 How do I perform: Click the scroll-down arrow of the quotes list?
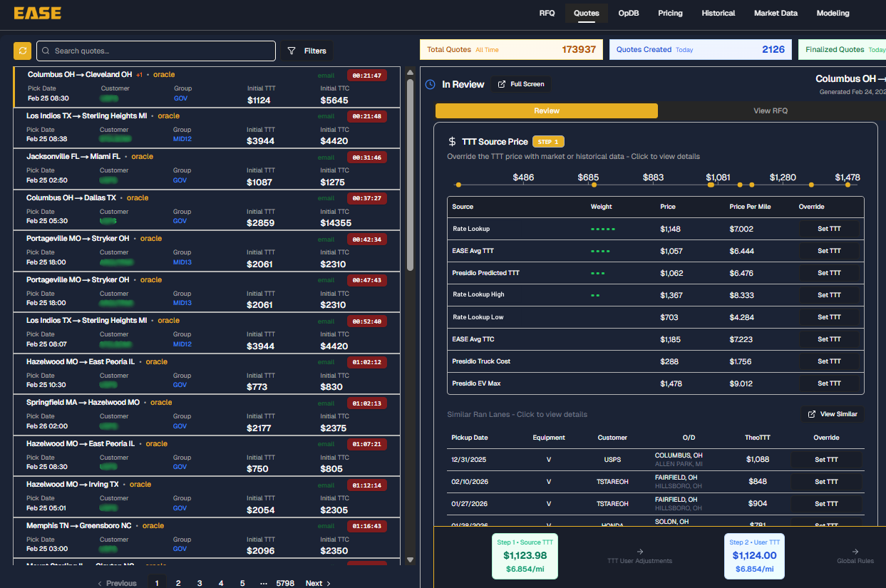click(410, 560)
